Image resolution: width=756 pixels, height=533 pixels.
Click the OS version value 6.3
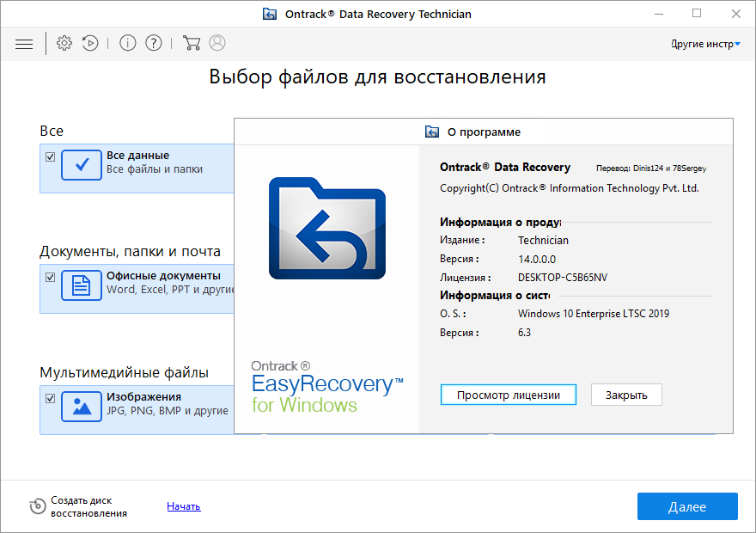pos(524,333)
